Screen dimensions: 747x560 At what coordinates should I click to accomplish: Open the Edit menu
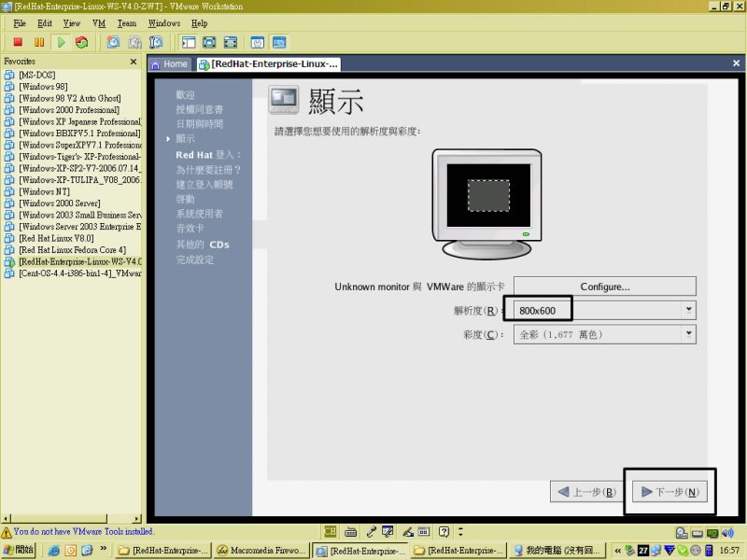pyautogui.click(x=45, y=23)
